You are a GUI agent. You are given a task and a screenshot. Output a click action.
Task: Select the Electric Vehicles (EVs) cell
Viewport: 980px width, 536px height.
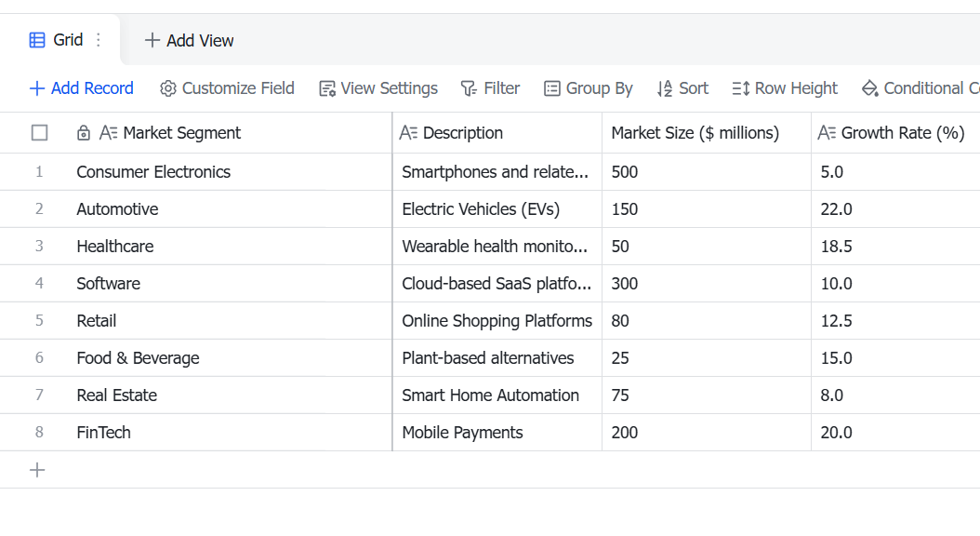497,208
